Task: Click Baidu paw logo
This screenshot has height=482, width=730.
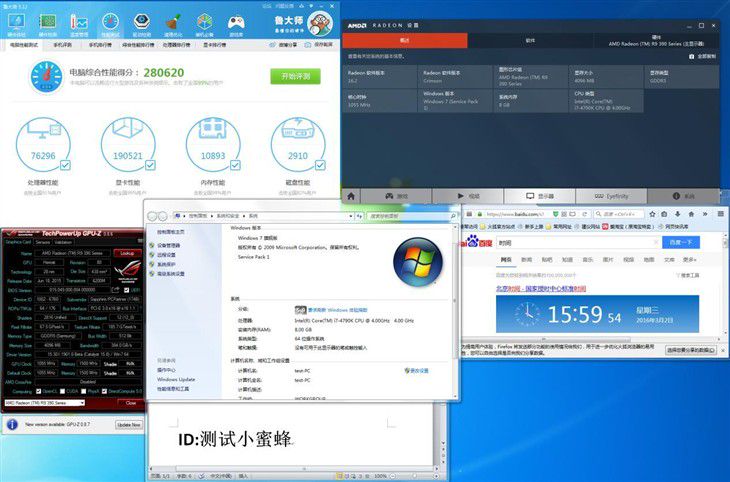Action: point(473,241)
